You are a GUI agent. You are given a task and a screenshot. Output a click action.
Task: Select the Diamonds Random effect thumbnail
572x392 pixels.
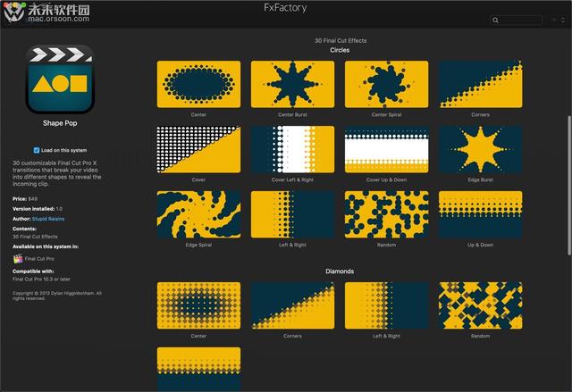point(481,305)
